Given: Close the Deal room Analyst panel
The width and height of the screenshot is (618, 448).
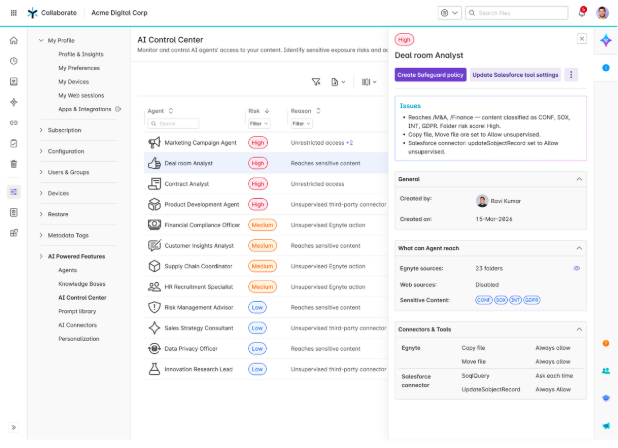Looking at the screenshot, I should coord(582,39).
